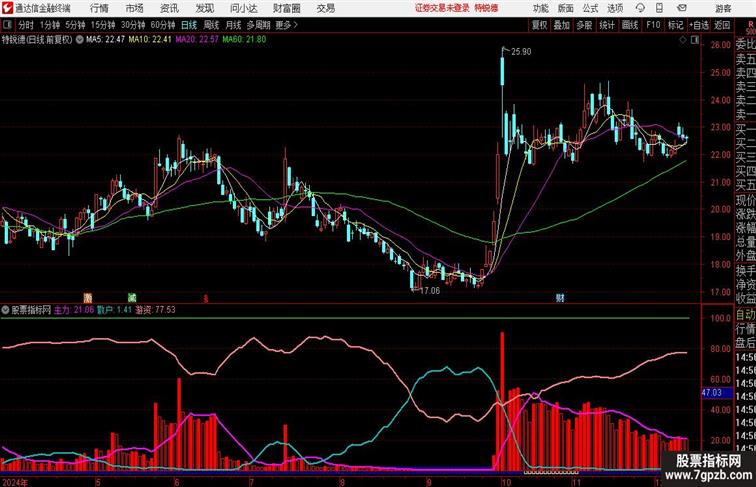Screen dimensions: 756x487
Task: Click the 多股 multi-stock button
Action: coord(584,25)
